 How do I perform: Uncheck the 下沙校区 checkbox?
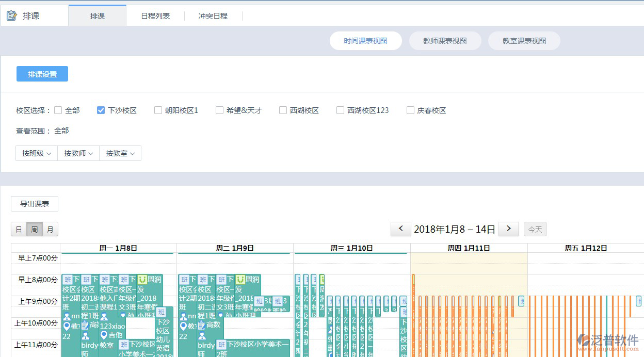tap(101, 110)
